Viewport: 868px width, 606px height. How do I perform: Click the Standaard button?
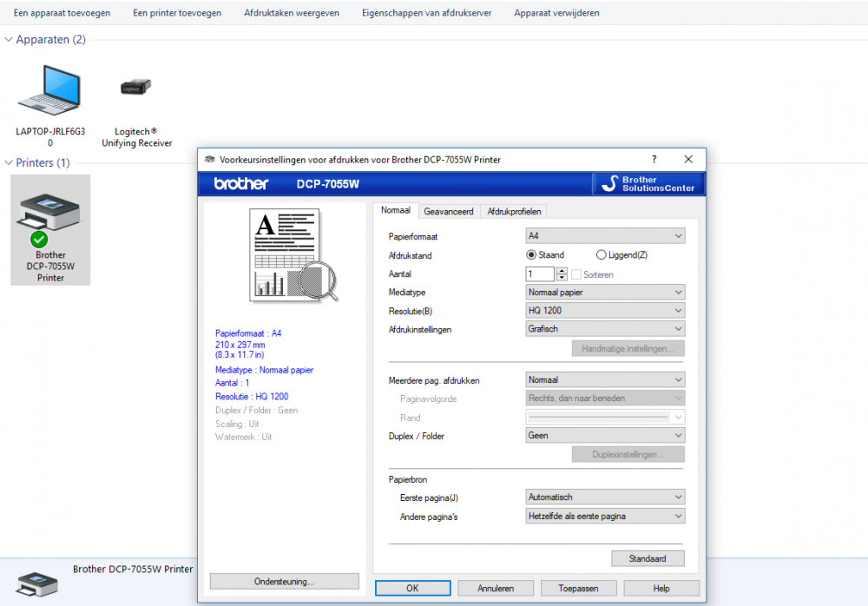click(x=648, y=558)
